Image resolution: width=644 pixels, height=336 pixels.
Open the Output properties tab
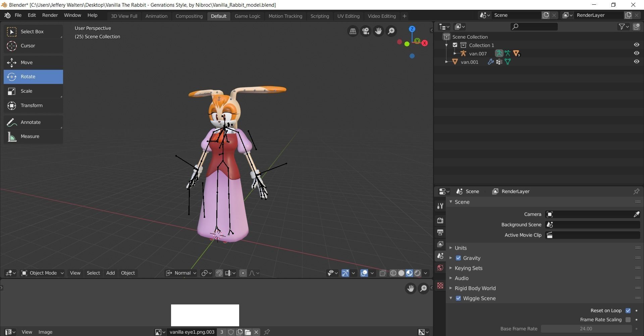click(440, 232)
